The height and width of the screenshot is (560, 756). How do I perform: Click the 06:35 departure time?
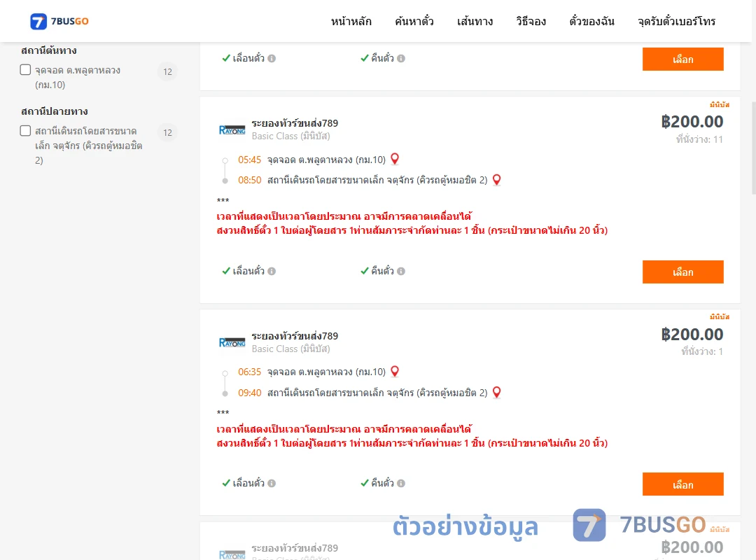click(x=249, y=372)
